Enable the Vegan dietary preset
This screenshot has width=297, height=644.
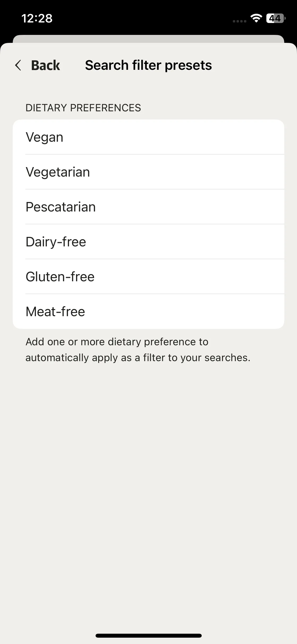[148, 137]
